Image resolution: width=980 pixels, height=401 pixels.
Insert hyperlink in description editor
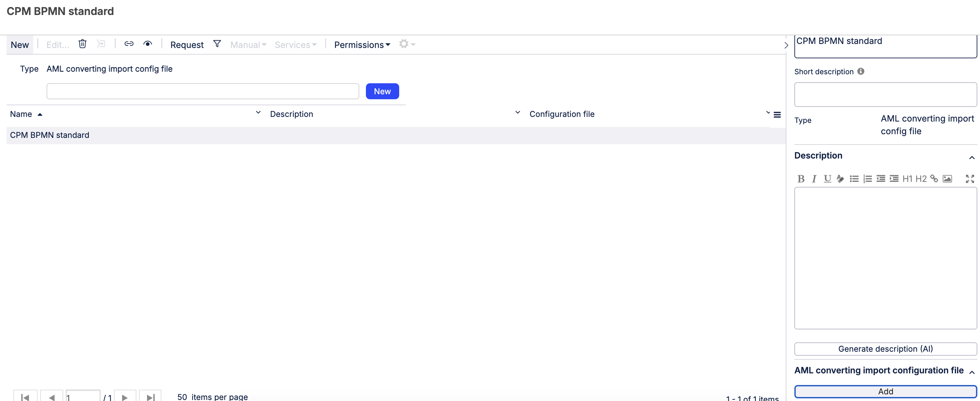pyautogui.click(x=934, y=179)
